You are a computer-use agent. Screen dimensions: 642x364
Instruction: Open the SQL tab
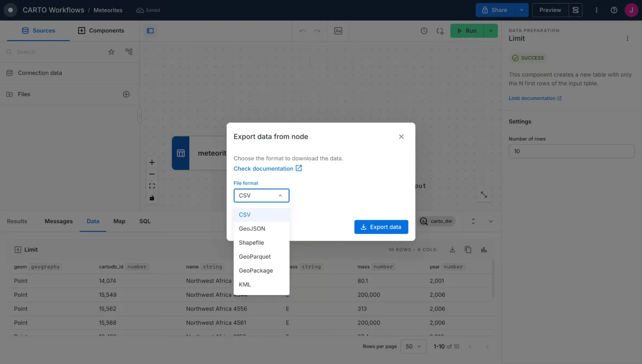145,221
